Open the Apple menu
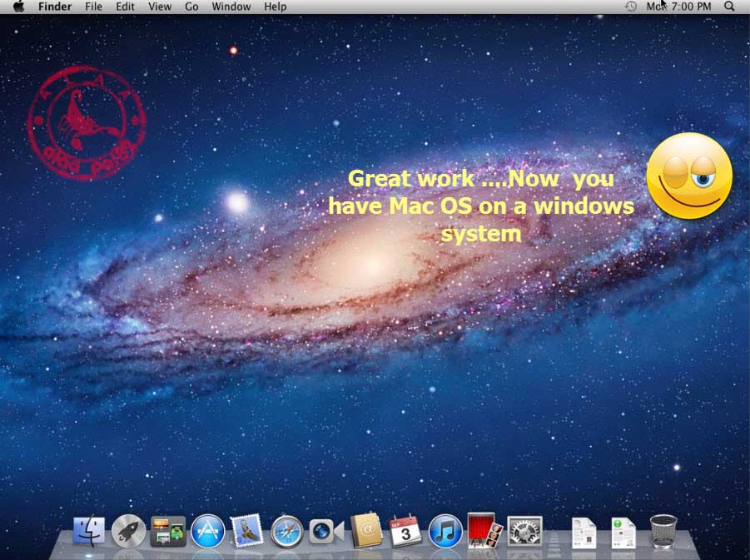The height and width of the screenshot is (560, 750). pos(18,7)
